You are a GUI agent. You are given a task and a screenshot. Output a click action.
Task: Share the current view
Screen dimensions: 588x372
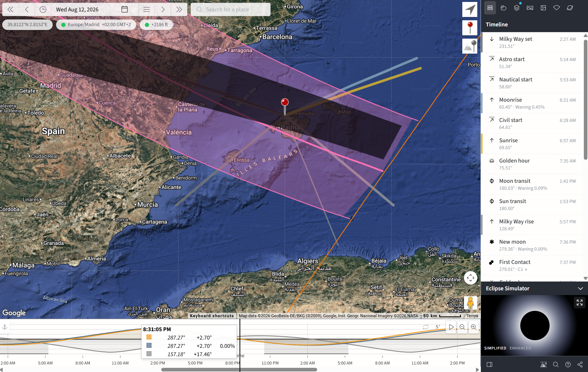coord(580,364)
